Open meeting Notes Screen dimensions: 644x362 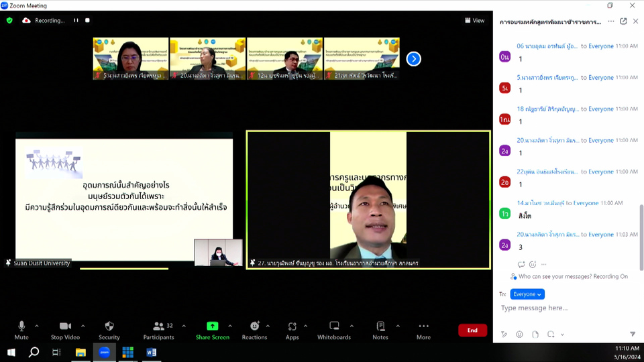[380, 330]
